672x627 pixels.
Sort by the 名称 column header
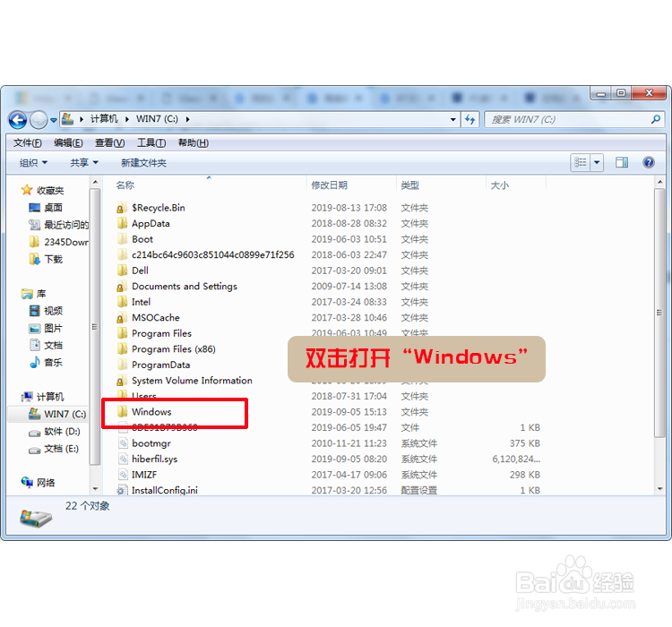[x=125, y=185]
